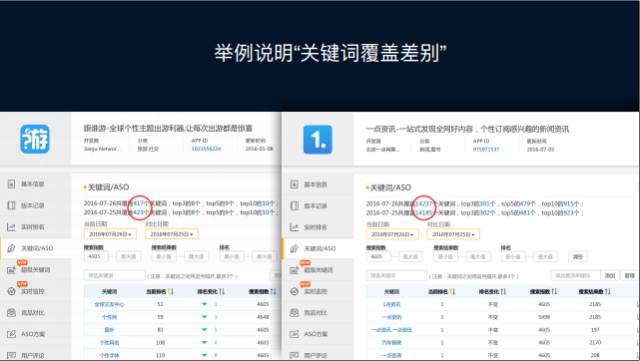The image size is (640, 361).
Task: Open 版本记录 icon in left panel sidebar
Action: (11, 205)
